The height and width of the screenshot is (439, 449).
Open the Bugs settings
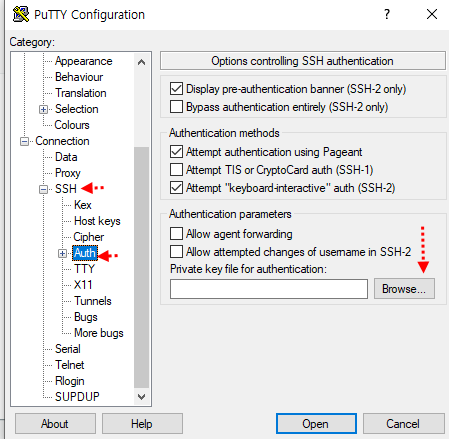tap(86, 317)
